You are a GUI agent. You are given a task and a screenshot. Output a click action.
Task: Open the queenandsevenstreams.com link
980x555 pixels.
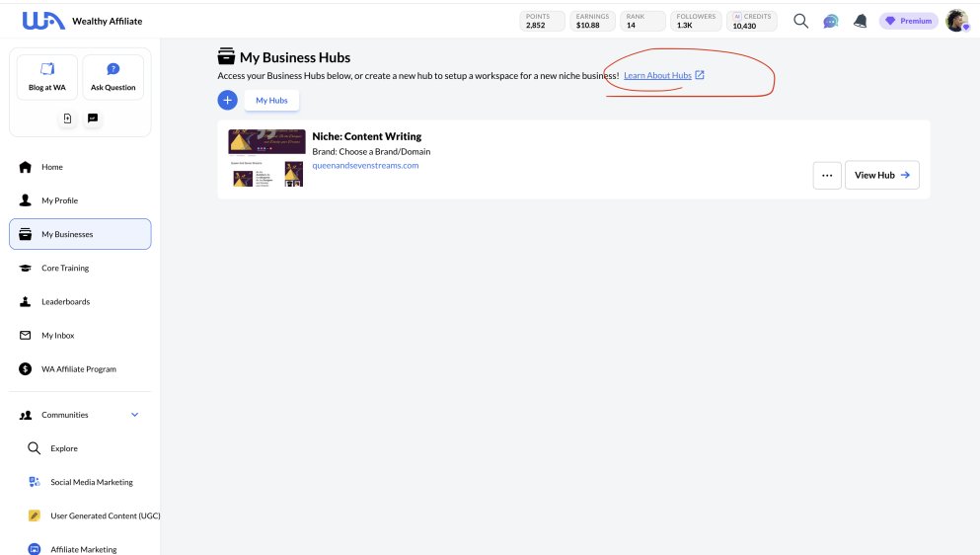(365, 166)
